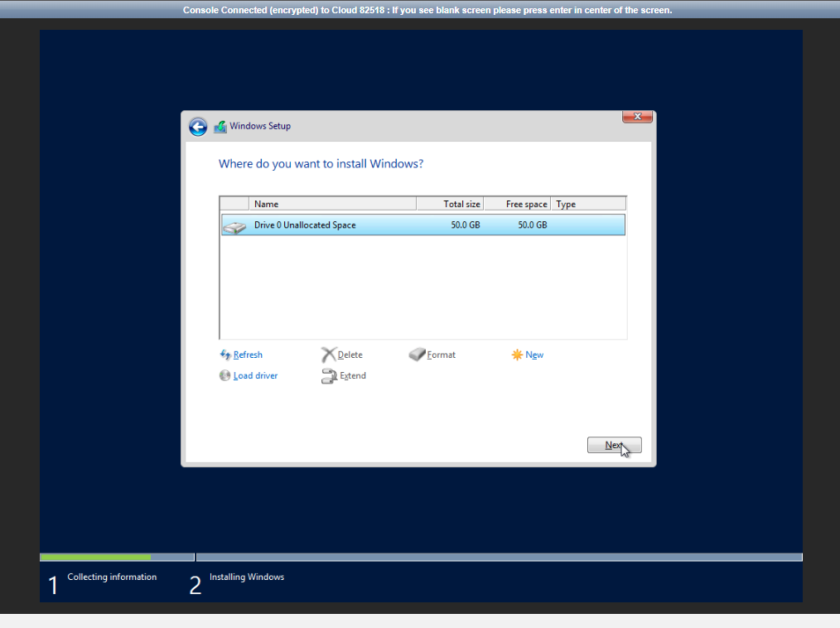Click the Installing Windows progress bar

coord(500,558)
